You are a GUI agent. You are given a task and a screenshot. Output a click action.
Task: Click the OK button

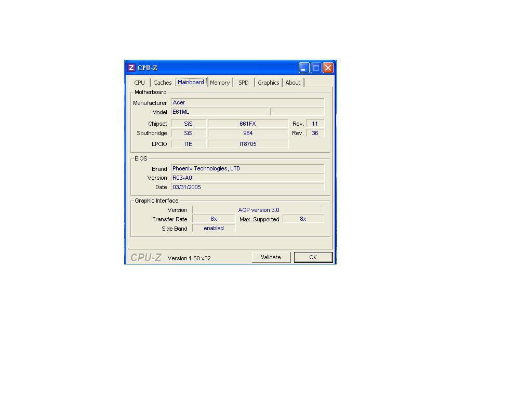(x=313, y=257)
